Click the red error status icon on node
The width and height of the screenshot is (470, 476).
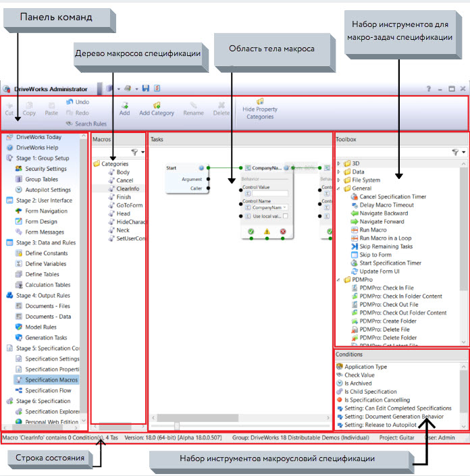(283, 232)
